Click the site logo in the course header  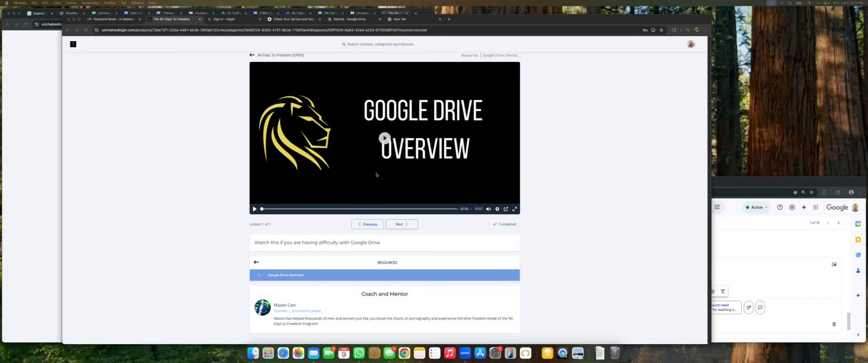(x=73, y=44)
